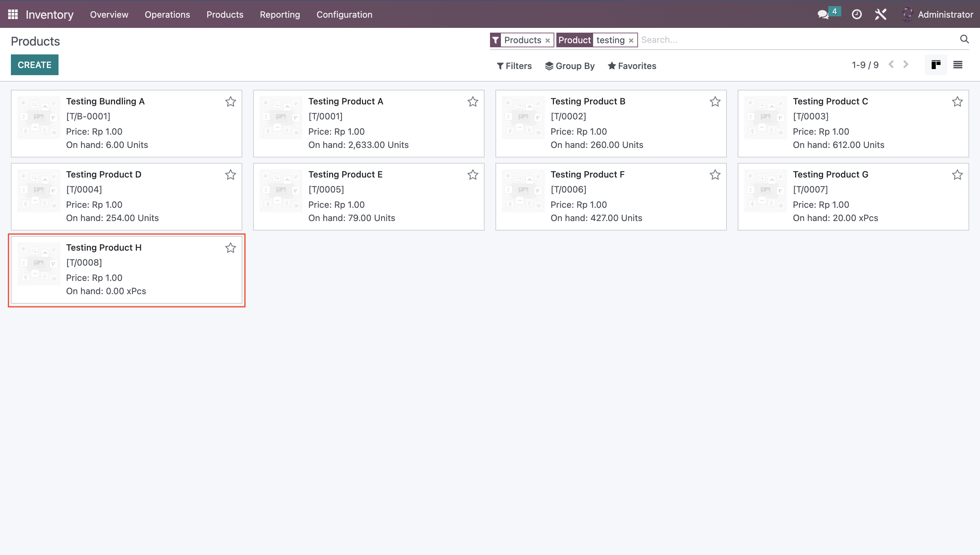Expand the Favorites dropdown
Image resolution: width=980 pixels, height=555 pixels.
point(632,66)
